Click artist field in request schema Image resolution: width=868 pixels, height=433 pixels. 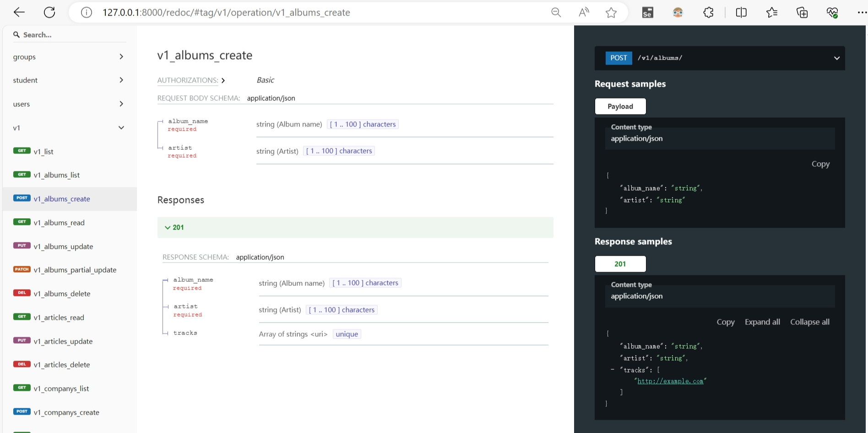(x=180, y=148)
